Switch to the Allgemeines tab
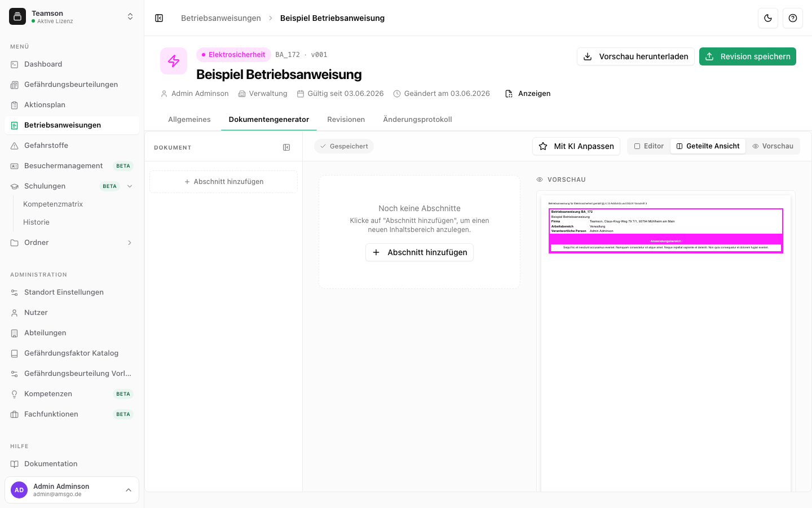The height and width of the screenshot is (508, 812). tap(189, 120)
